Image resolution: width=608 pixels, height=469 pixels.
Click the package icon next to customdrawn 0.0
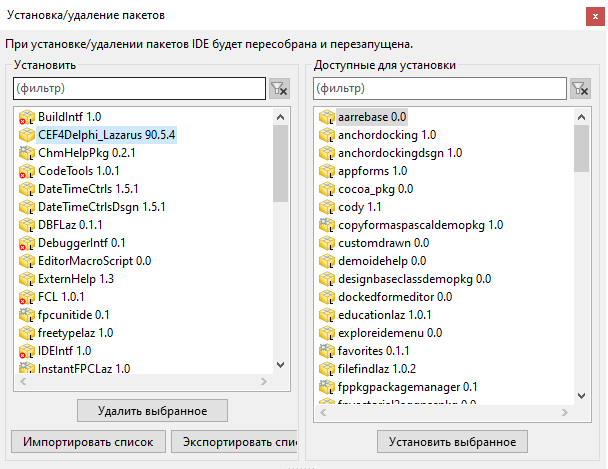[327, 243]
